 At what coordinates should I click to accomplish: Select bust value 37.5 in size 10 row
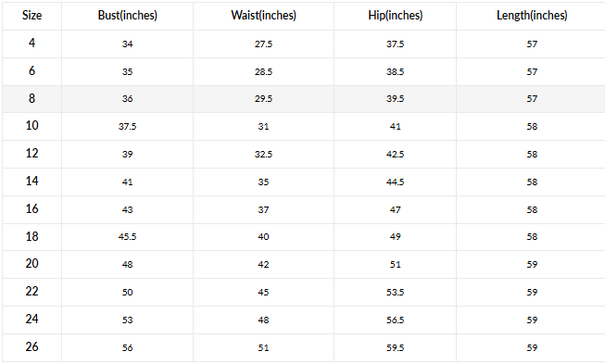127,127
